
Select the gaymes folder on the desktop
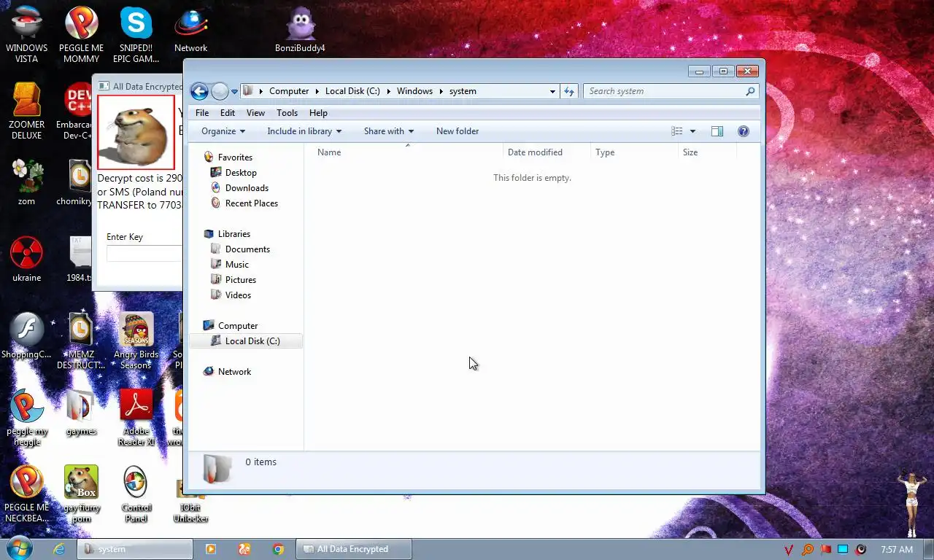(x=81, y=412)
